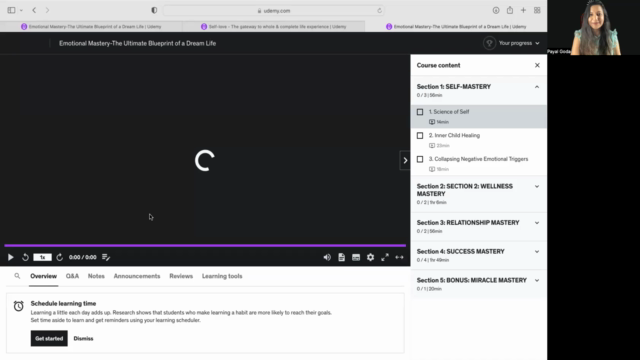This screenshot has width=640, height=360.
Task: Go forward in Safari
Action: click(x=47, y=10)
